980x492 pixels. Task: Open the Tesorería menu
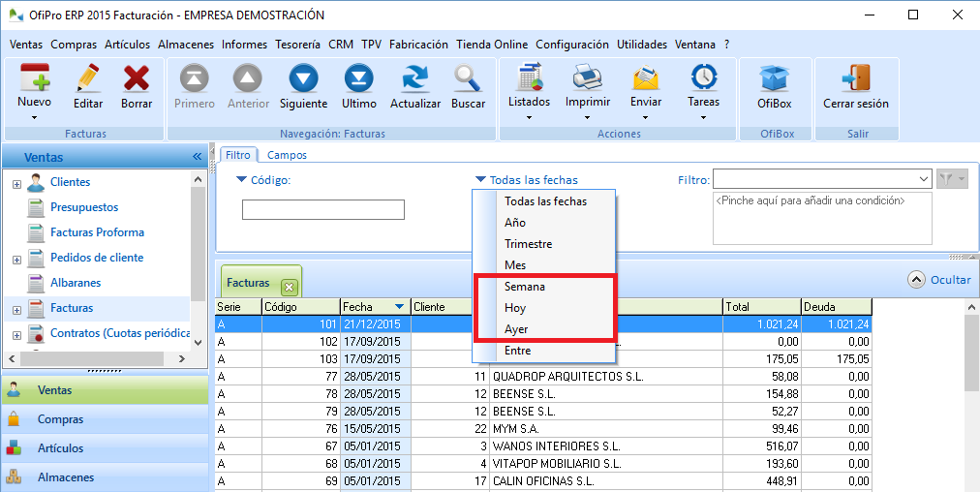point(297,45)
